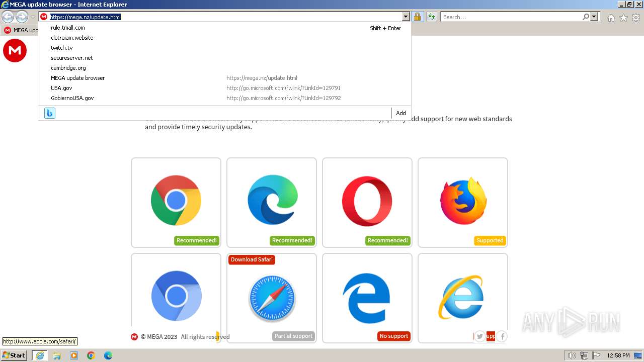Select rule.tmall.com suggestion
644x362 pixels.
click(x=224, y=28)
